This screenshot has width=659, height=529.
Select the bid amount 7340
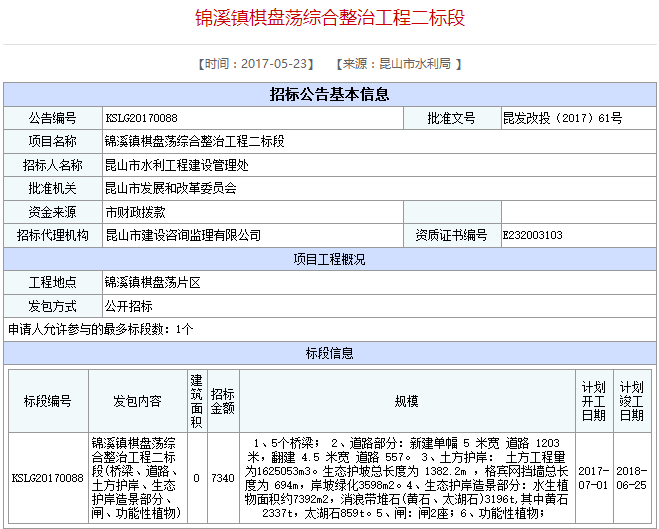[223, 478]
